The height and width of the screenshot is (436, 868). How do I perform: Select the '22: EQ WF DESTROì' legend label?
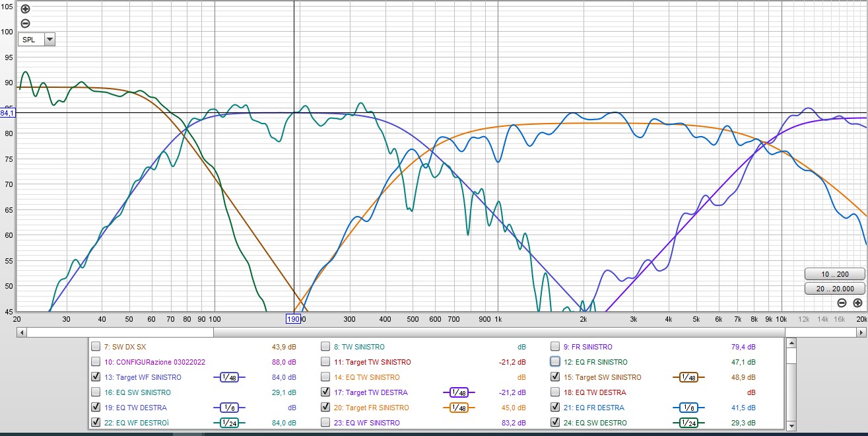pyautogui.click(x=137, y=423)
